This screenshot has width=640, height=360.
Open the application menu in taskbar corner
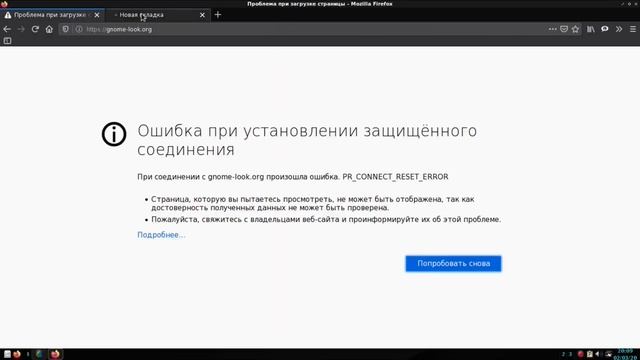(x=7, y=354)
